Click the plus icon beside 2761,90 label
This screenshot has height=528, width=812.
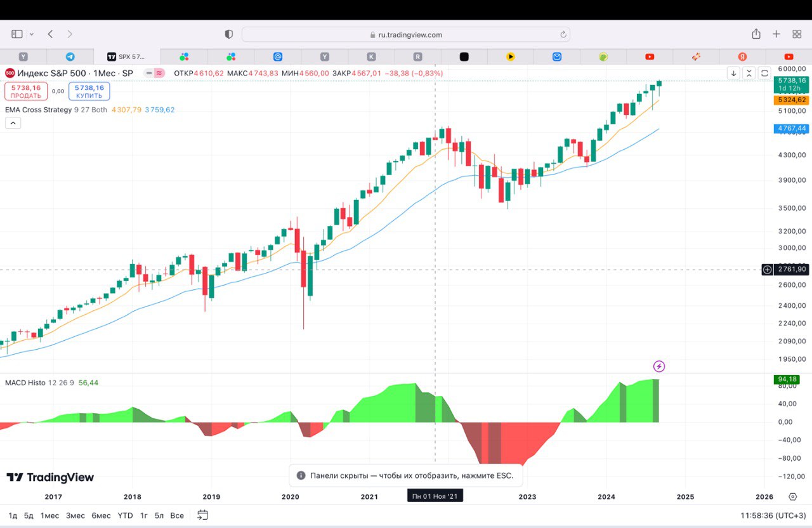pyautogui.click(x=767, y=270)
